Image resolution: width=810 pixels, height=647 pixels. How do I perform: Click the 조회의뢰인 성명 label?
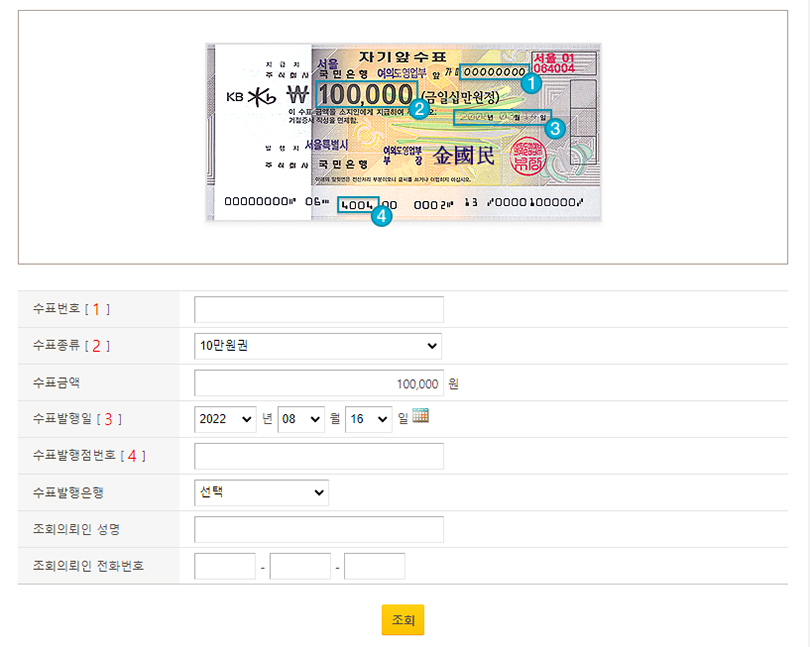[x=76, y=530]
